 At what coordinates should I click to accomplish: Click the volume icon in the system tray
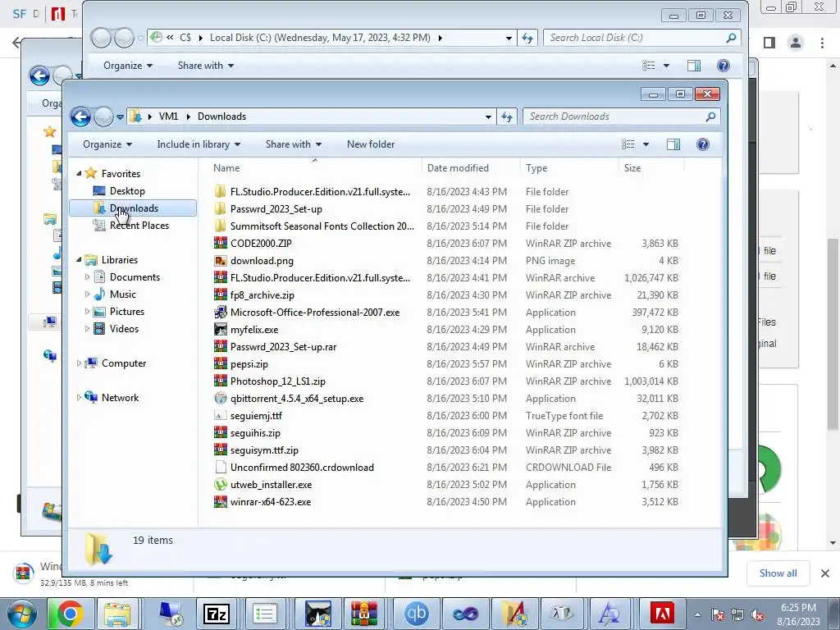pos(757,615)
